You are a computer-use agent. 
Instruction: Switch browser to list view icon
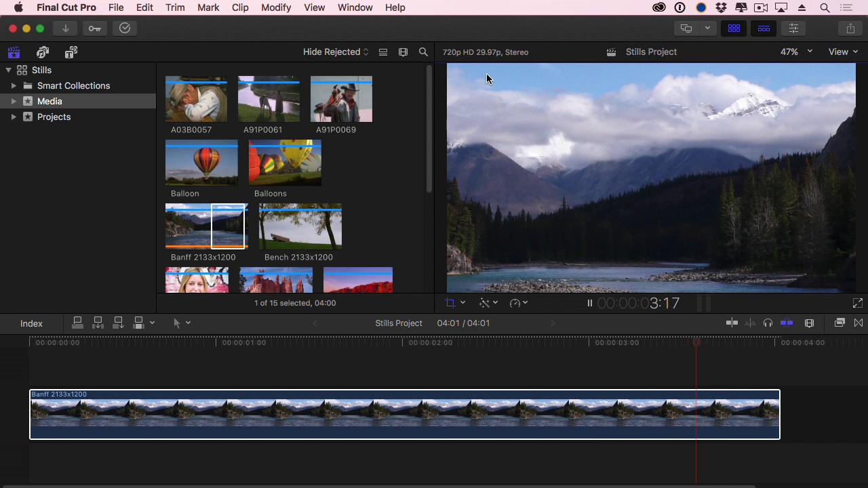click(383, 52)
